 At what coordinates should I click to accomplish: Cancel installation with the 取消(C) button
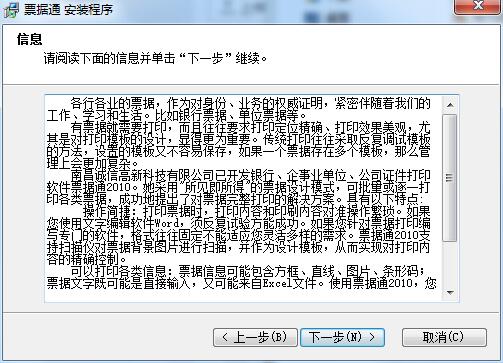[x=444, y=337]
